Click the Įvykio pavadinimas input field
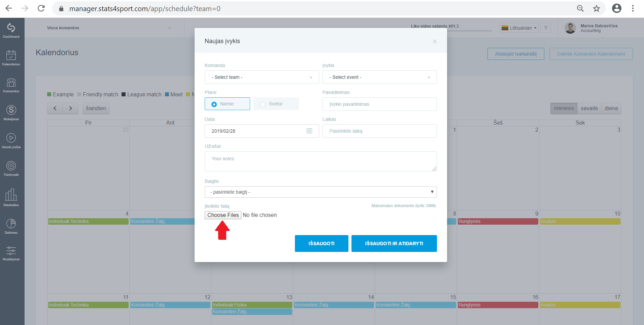Screen dimensions: 644x325 [x=380, y=104]
